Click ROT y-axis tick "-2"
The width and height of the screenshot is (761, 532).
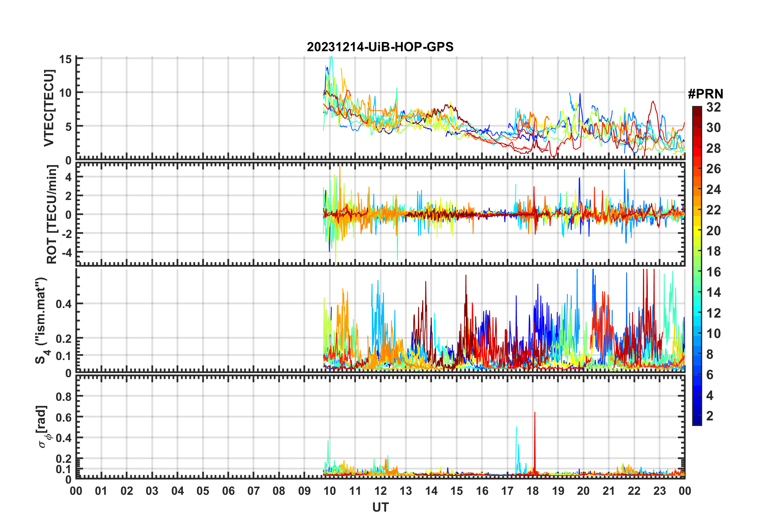point(66,234)
